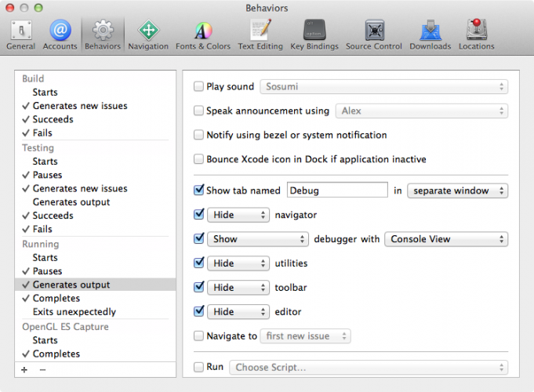Image resolution: width=534 pixels, height=392 pixels.
Task: Enable Notify using bezel or system notification
Action: point(198,135)
